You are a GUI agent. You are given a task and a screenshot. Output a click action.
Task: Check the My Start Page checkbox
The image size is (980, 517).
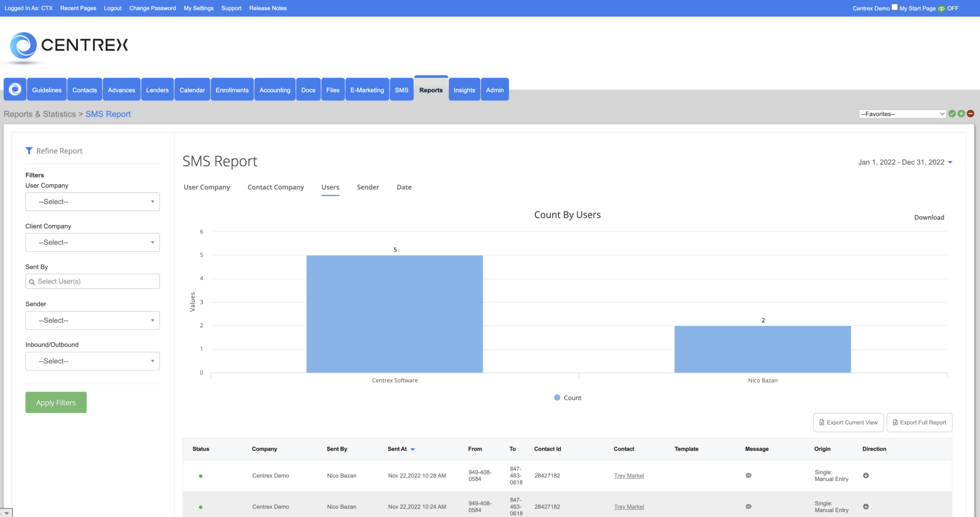point(894,7)
